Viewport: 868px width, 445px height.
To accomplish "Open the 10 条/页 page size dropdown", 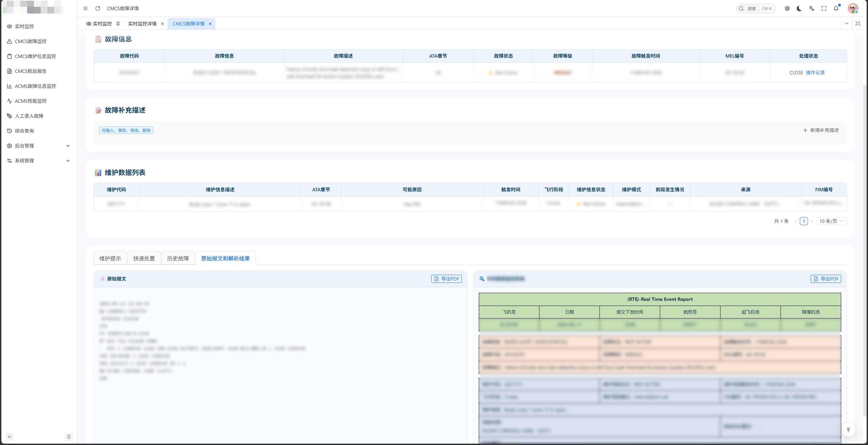I will pyautogui.click(x=831, y=221).
